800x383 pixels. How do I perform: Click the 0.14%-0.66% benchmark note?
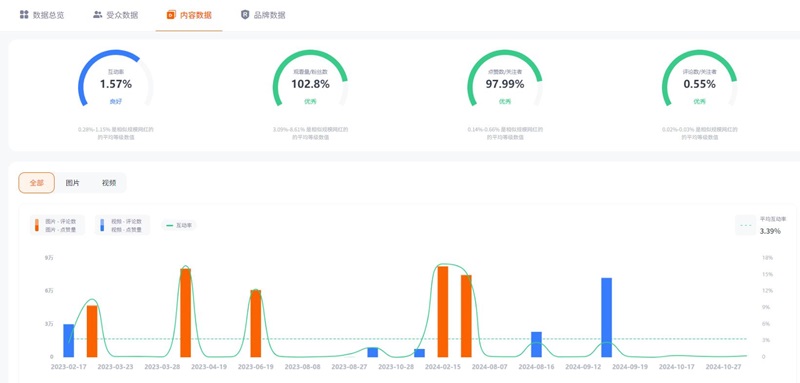point(505,134)
